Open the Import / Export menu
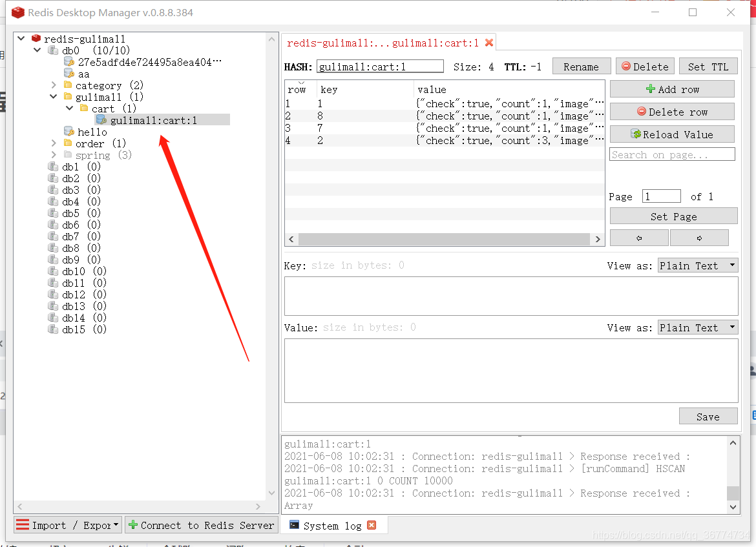The image size is (756, 547). pos(67,525)
